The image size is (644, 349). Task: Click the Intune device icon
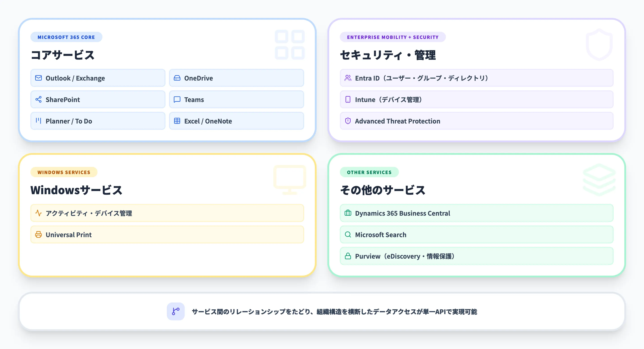(348, 99)
